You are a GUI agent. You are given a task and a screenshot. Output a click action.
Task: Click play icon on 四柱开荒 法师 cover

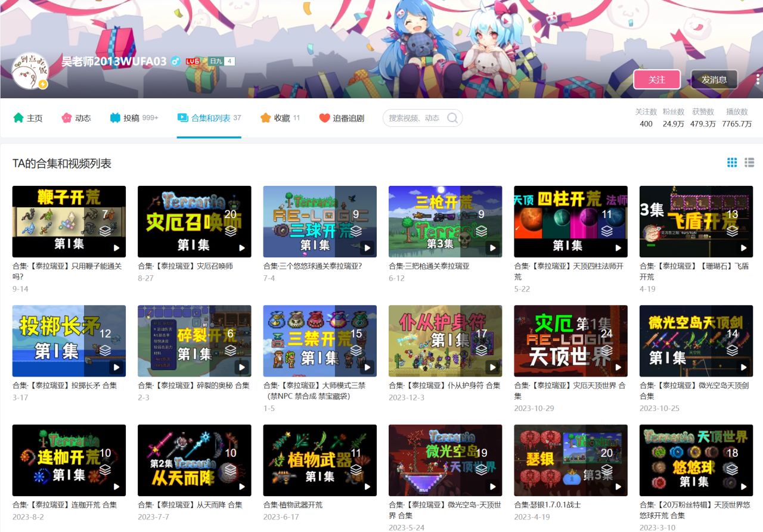618,248
